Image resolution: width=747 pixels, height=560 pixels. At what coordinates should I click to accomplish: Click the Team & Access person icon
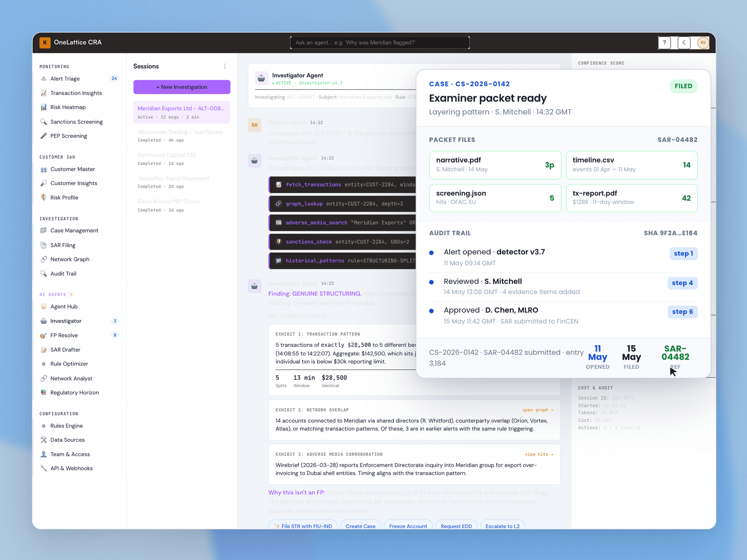pyautogui.click(x=44, y=454)
